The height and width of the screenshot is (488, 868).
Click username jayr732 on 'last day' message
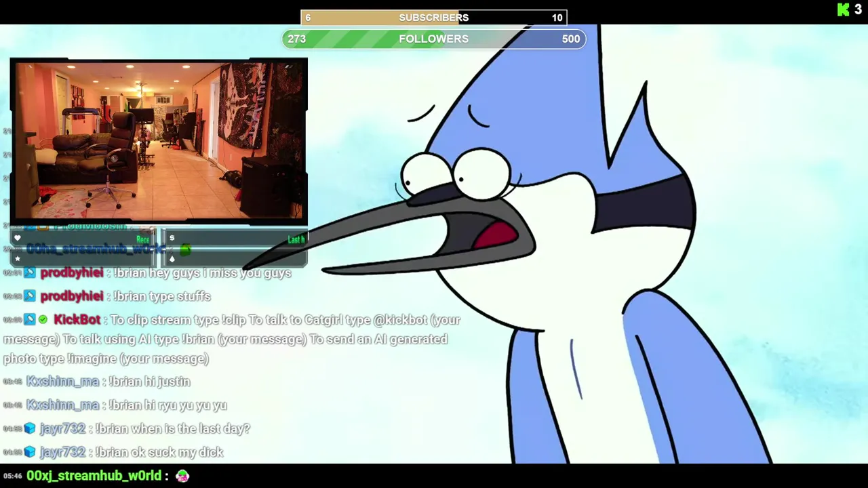[62, 428]
